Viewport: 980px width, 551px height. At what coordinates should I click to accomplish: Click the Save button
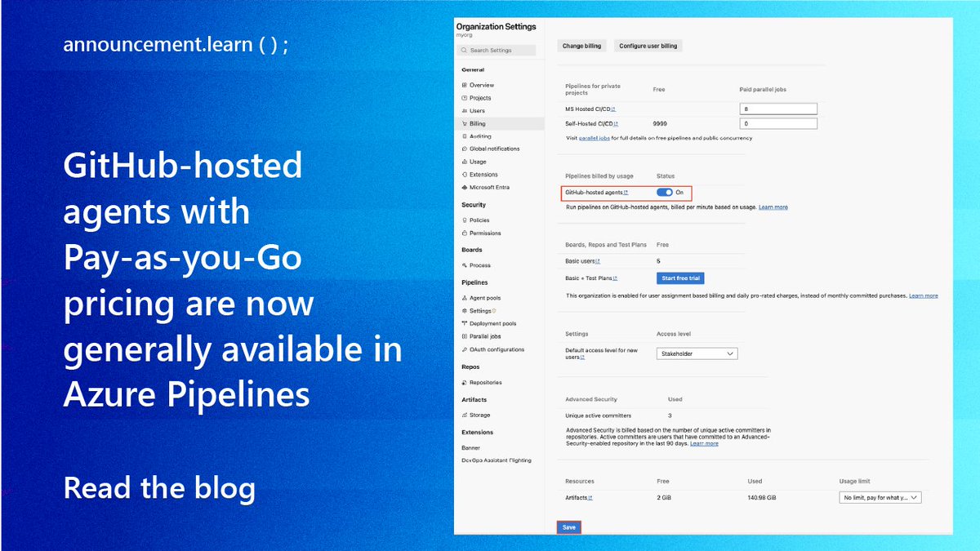(569, 527)
